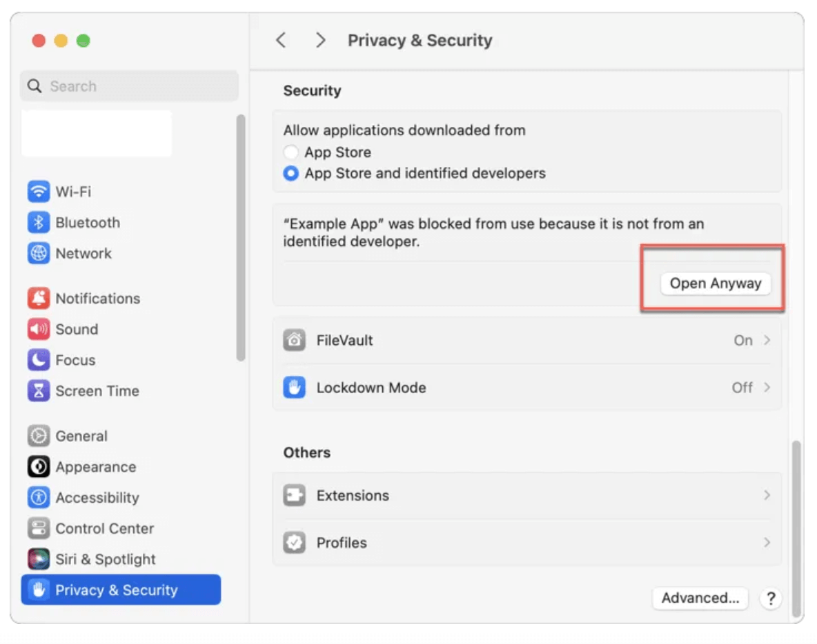The image size is (817, 644).
Task: Open Bluetooth settings via its icon
Action: [x=39, y=223]
